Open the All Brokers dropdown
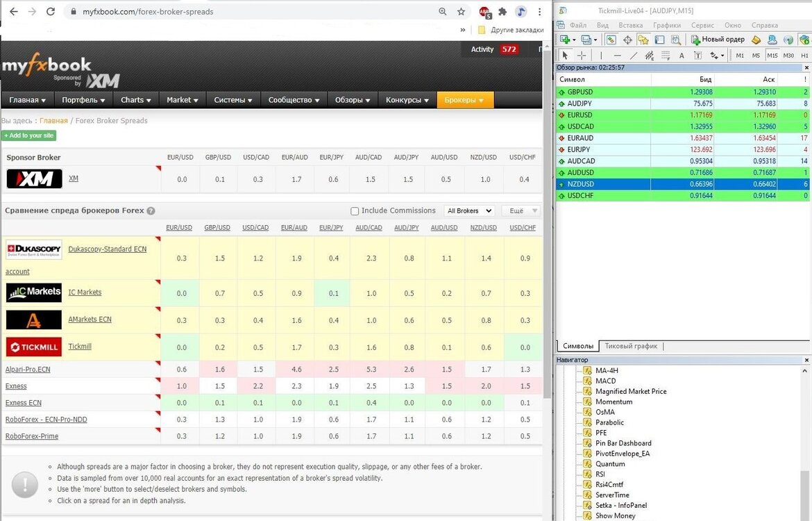The image size is (812, 521). tap(469, 211)
